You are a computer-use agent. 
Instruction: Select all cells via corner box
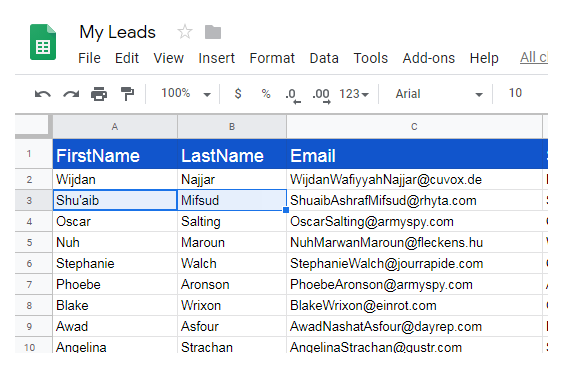click(33, 126)
